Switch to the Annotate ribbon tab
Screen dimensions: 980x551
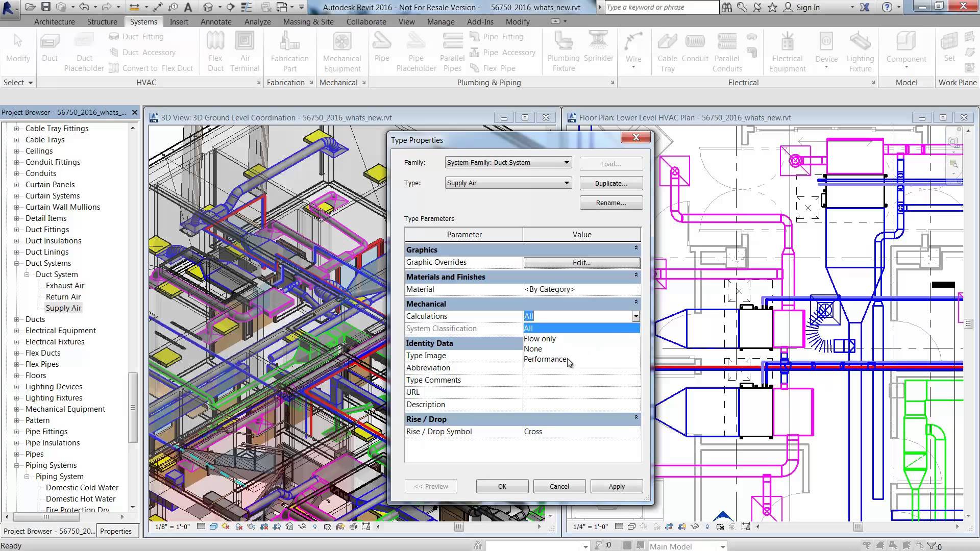(216, 21)
